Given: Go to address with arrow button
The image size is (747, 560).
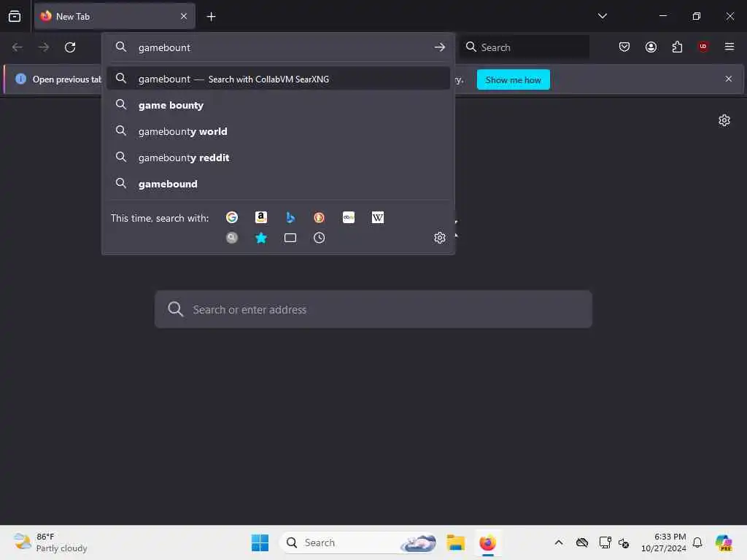Looking at the screenshot, I should 439,47.
